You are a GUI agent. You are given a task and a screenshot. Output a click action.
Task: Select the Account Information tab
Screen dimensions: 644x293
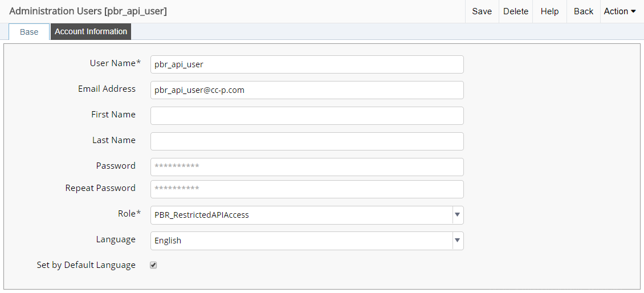click(x=91, y=31)
